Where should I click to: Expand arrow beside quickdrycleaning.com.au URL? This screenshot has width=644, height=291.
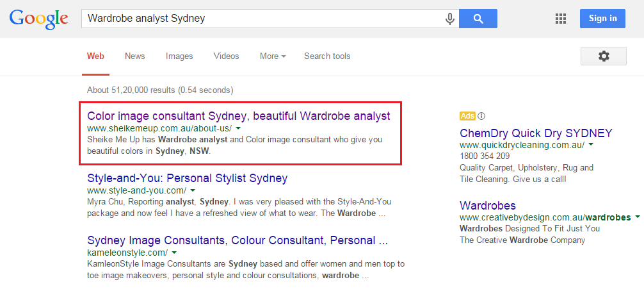click(591, 145)
